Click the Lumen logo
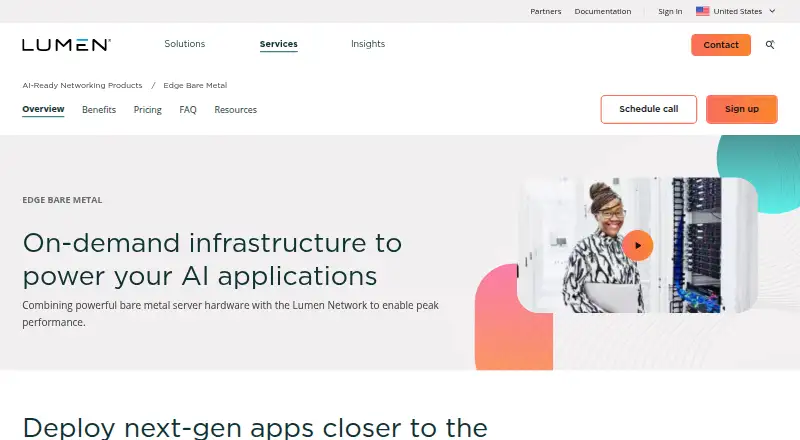Viewport: 800px width, 440px height. pyautogui.click(x=66, y=45)
